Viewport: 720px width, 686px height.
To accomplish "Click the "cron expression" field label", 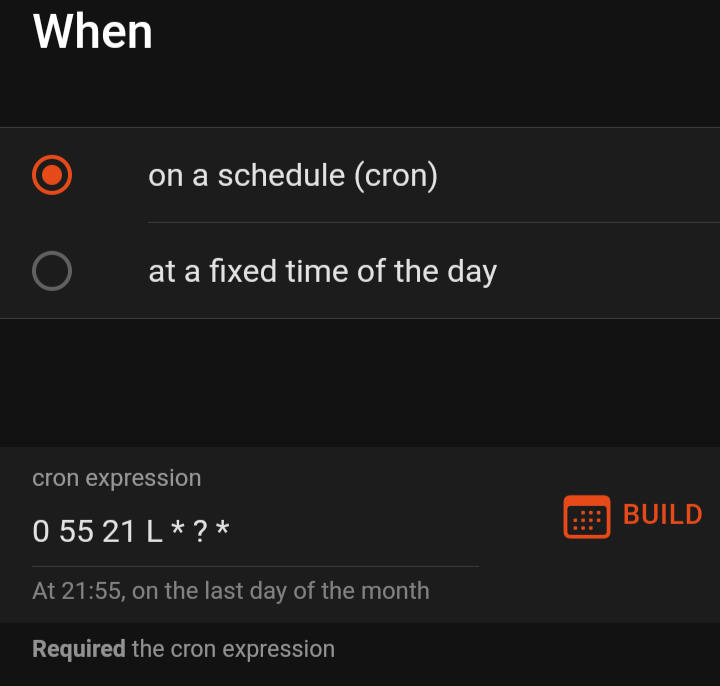I will pos(116,478).
